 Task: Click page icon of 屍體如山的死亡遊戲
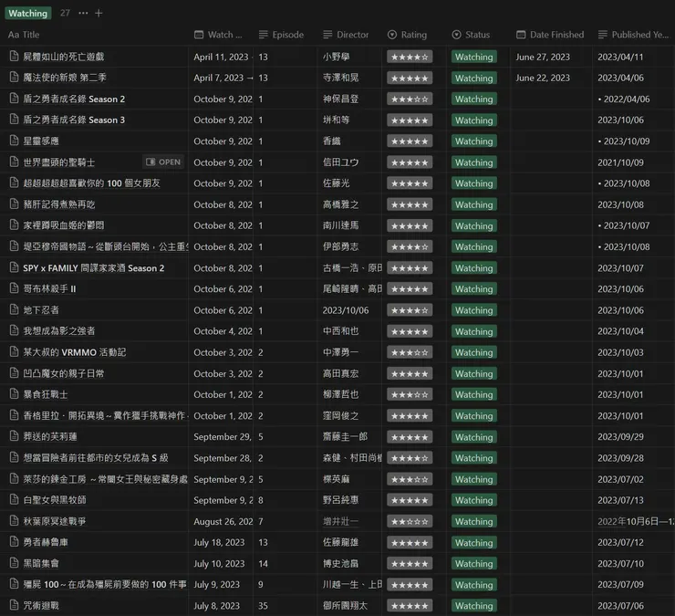pos(15,57)
